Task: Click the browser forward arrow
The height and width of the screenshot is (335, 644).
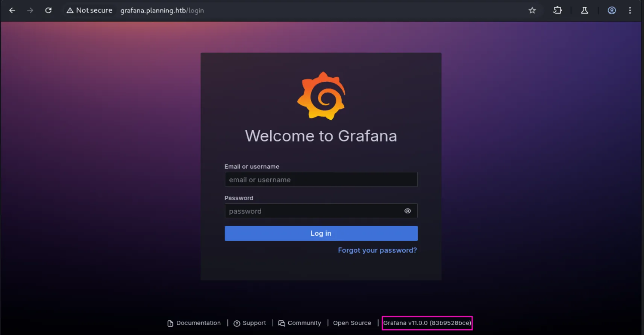Action: 30,11
